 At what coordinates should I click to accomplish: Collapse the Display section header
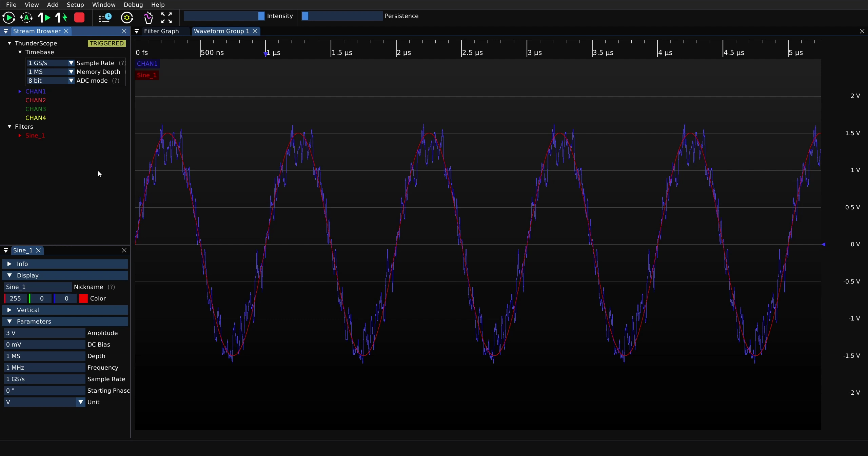65,275
